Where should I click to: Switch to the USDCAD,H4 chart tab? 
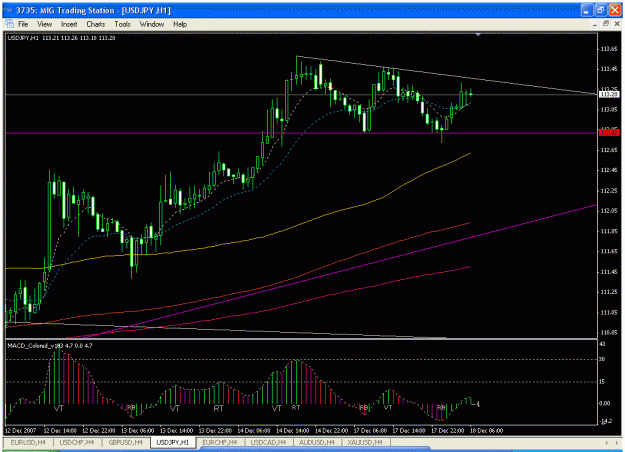coord(268,442)
